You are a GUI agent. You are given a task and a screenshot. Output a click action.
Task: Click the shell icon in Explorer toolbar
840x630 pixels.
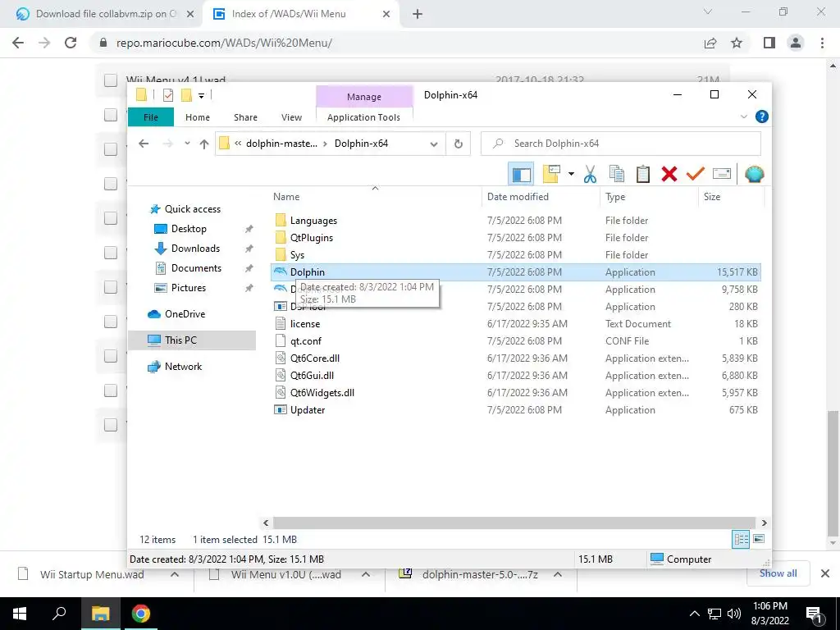755,174
